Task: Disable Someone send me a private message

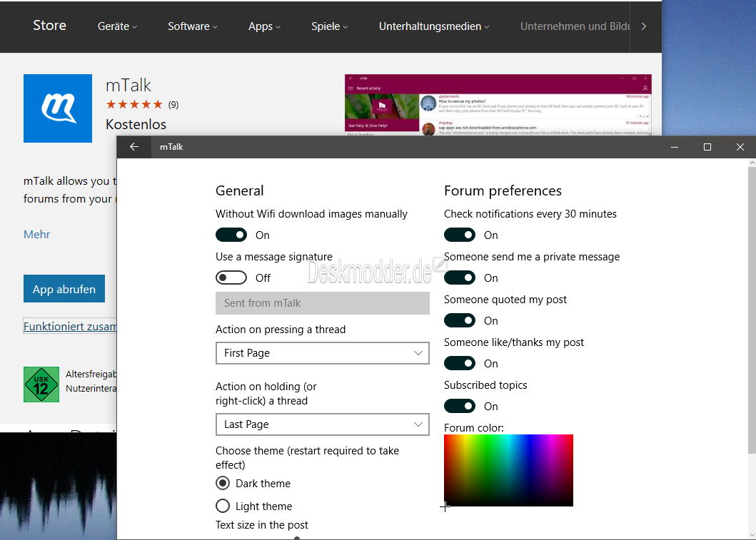Action: [460, 278]
